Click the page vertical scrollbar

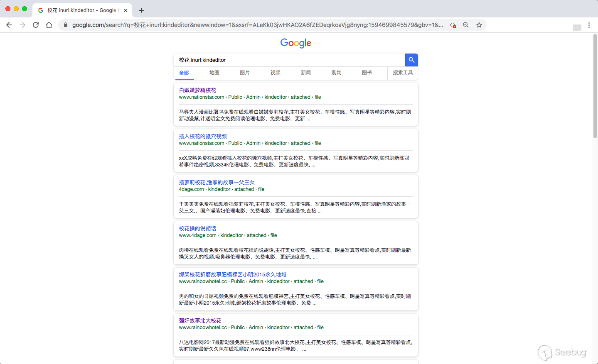tap(595, 86)
